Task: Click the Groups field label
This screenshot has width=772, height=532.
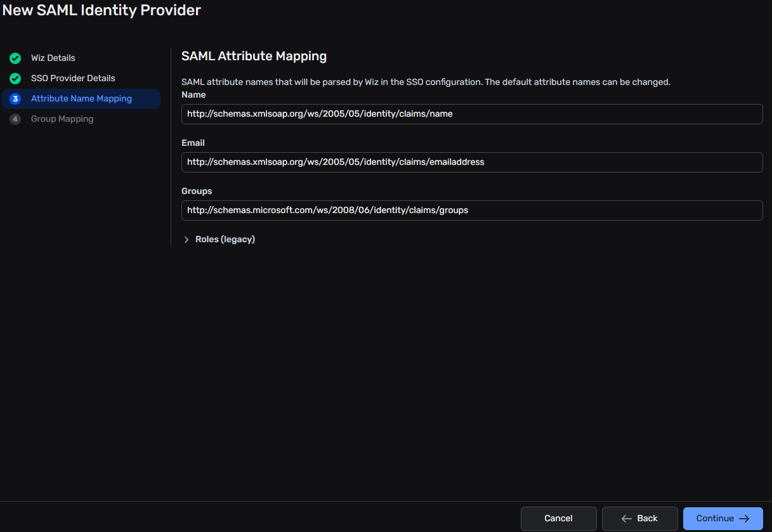Action: click(197, 191)
